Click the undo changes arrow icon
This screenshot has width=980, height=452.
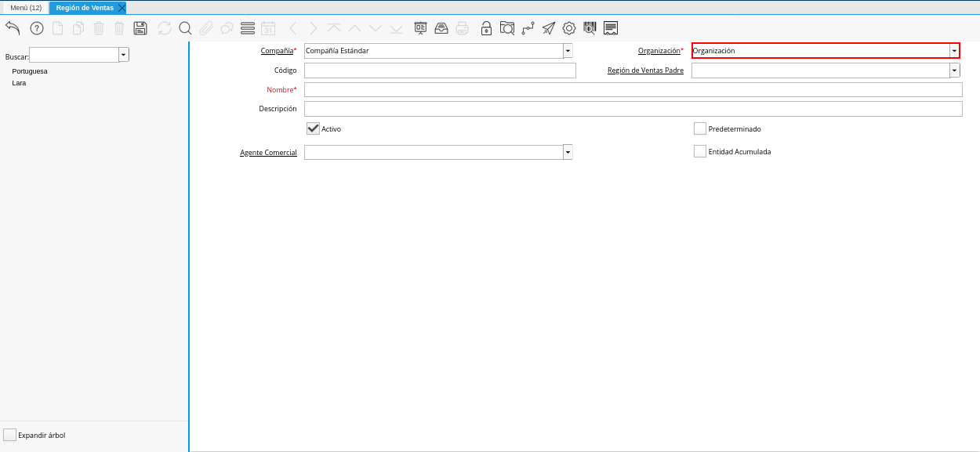coord(13,28)
